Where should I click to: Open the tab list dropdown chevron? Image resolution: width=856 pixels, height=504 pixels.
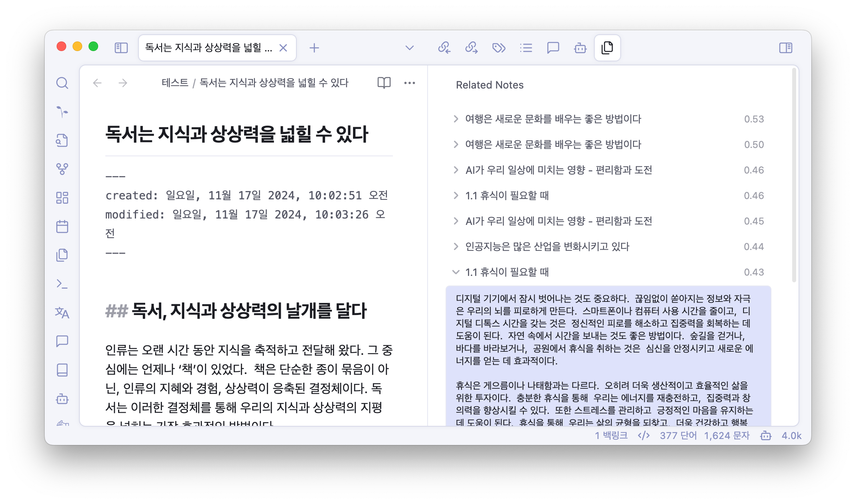pos(409,48)
